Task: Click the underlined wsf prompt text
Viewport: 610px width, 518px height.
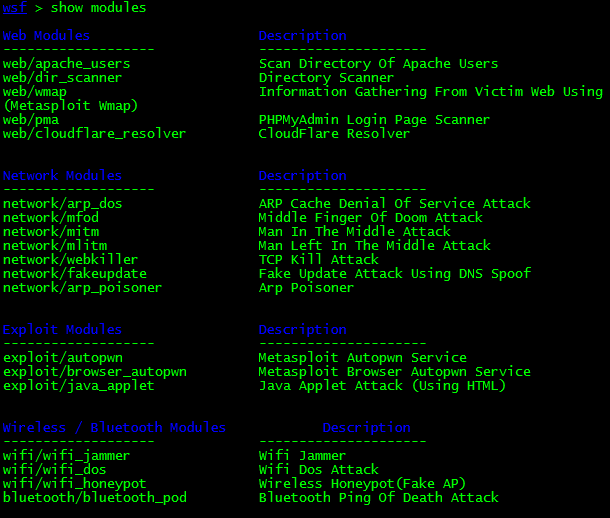Action: (x=15, y=7)
